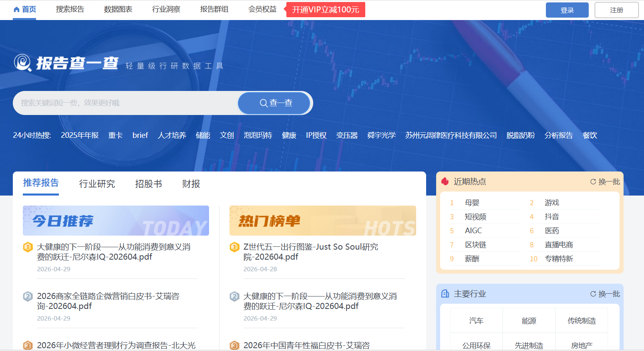Click hot topic 直播电商

coord(559,245)
